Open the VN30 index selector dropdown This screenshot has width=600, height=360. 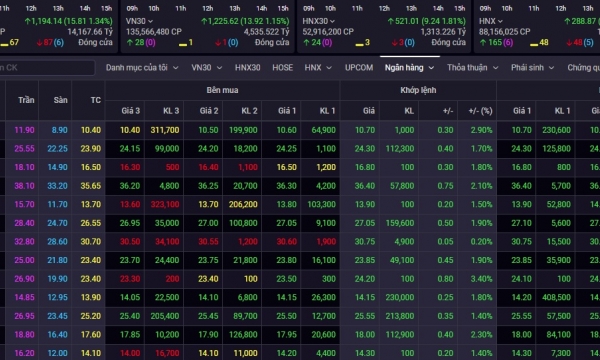[139, 21]
